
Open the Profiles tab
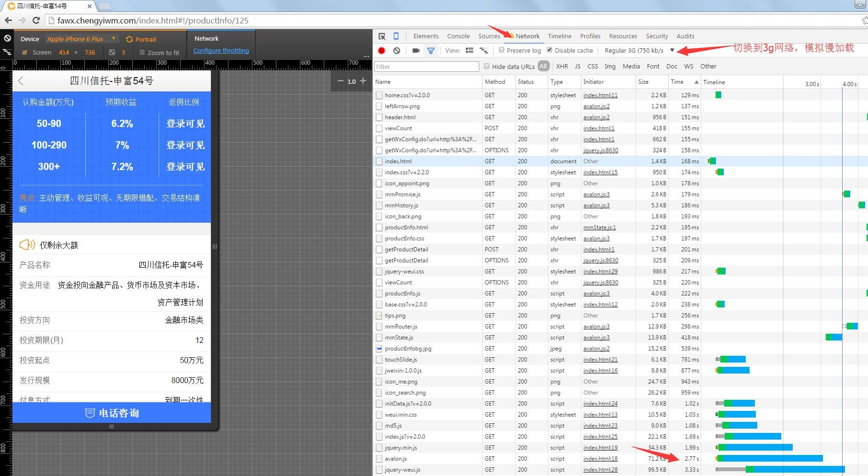590,36
